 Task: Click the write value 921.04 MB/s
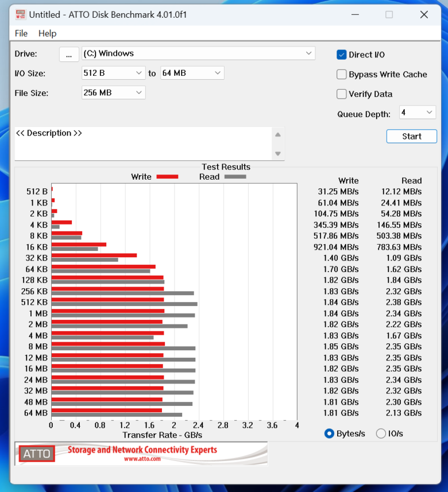click(x=336, y=247)
